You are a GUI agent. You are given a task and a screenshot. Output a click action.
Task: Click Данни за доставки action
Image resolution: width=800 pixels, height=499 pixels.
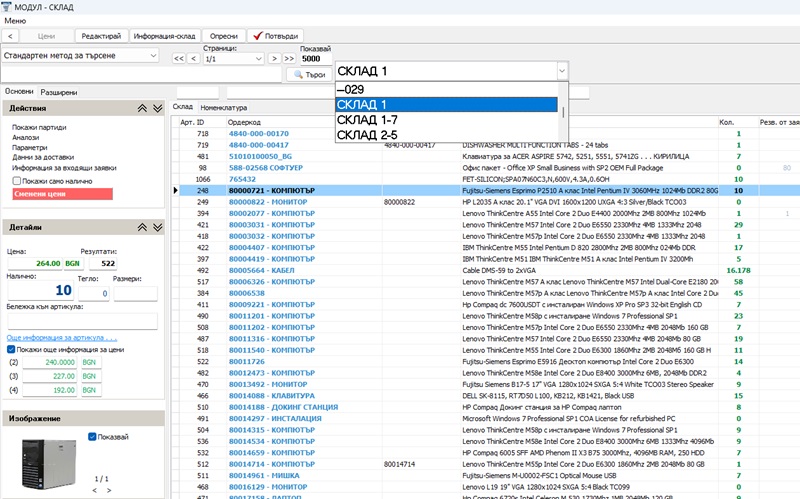(x=43, y=157)
